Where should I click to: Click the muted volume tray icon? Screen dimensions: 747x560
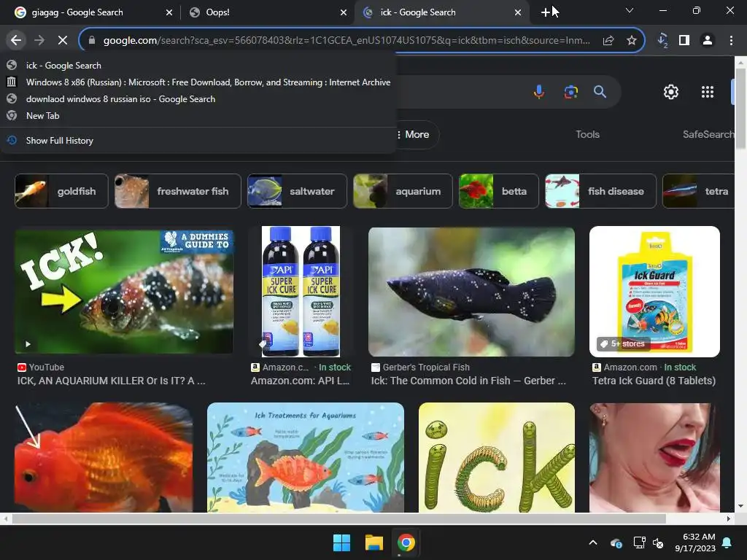coord(658,542)
